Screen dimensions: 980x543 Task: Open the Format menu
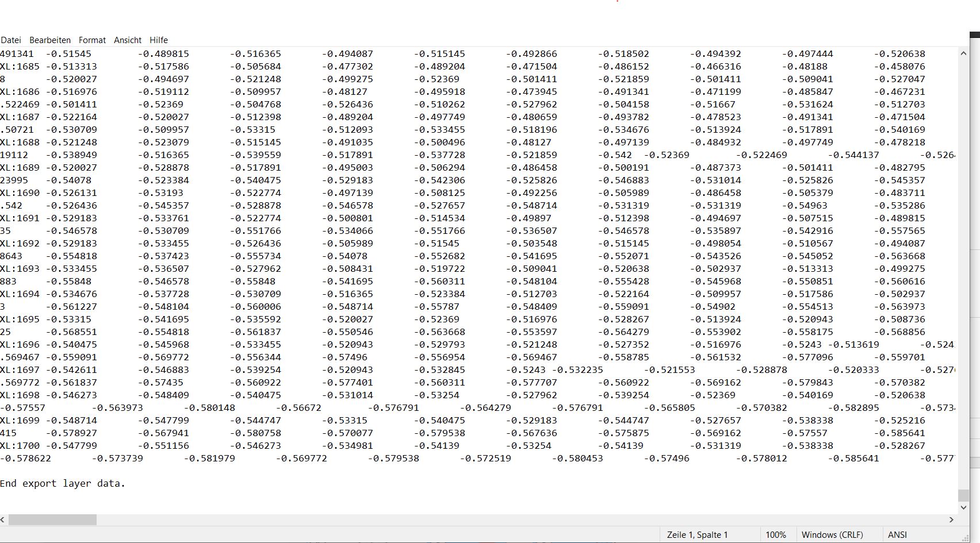coord(92,40)
